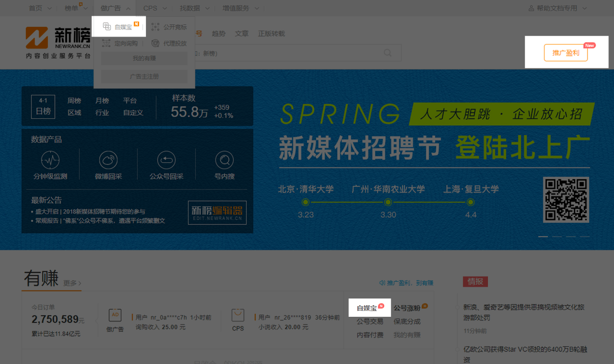Click the 分钟级监测 pulse icon
This screenshot has height=364, width=614.
click(50, 160)
